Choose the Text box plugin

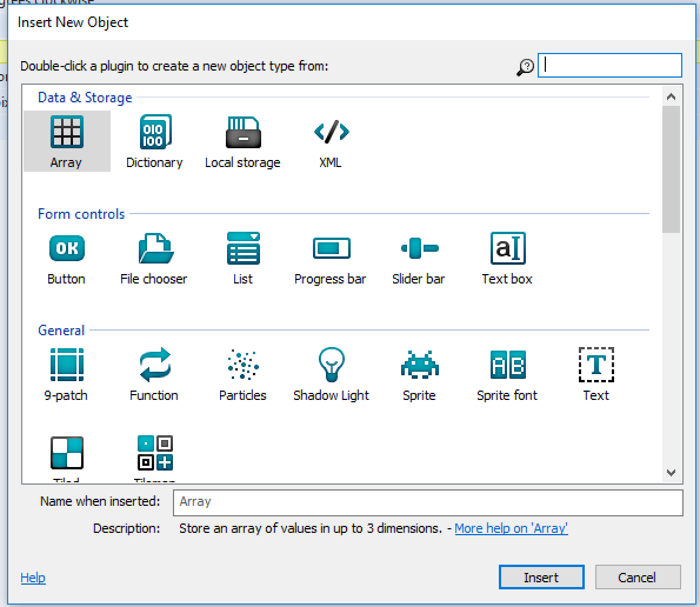[508, 248]
